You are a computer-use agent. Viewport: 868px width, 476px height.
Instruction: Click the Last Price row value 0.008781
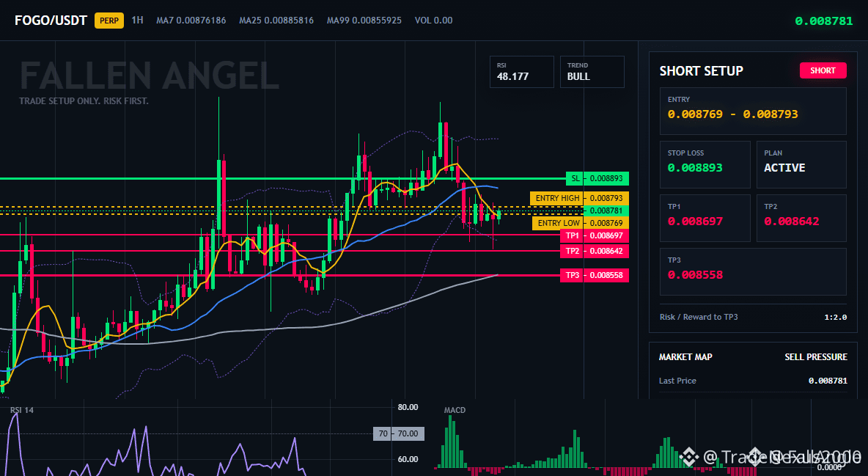click(x=828, y=381)
